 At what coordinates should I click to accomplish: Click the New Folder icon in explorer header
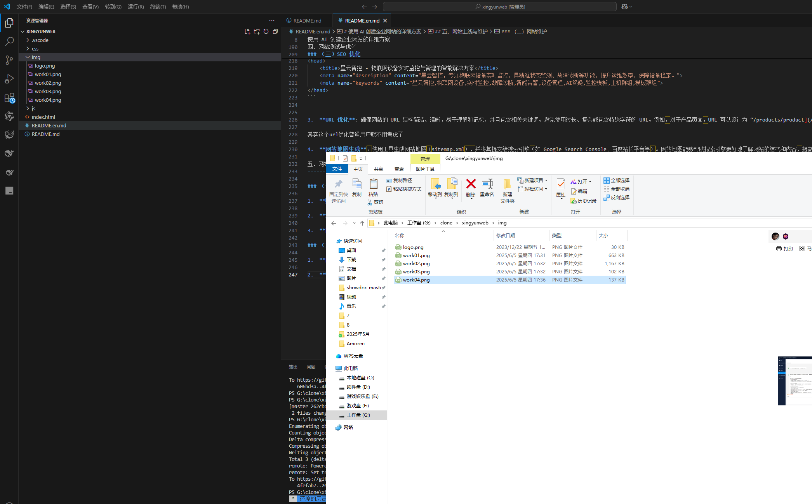(257, 31)
